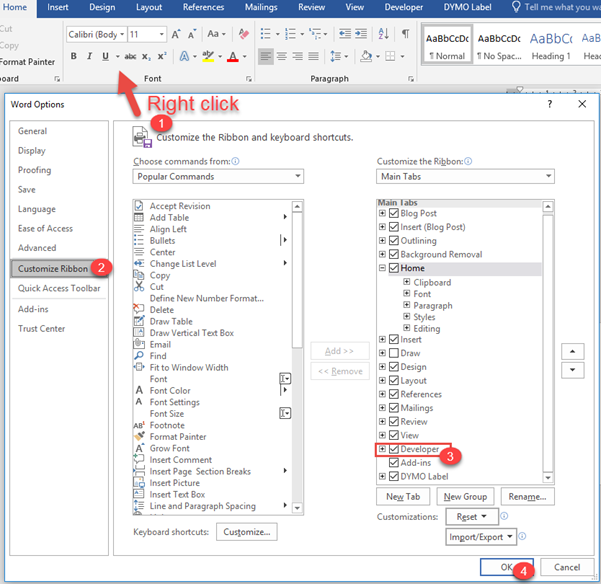Toggle the DYMO Label checkbox
601x584 pixels.
[x=394, y=476]
